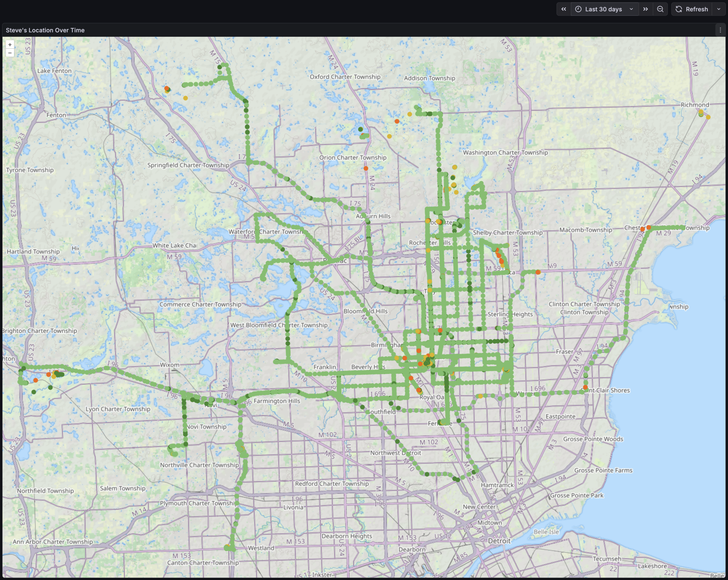Click orange marker left of St Clair Shores label

pos(585,387)
